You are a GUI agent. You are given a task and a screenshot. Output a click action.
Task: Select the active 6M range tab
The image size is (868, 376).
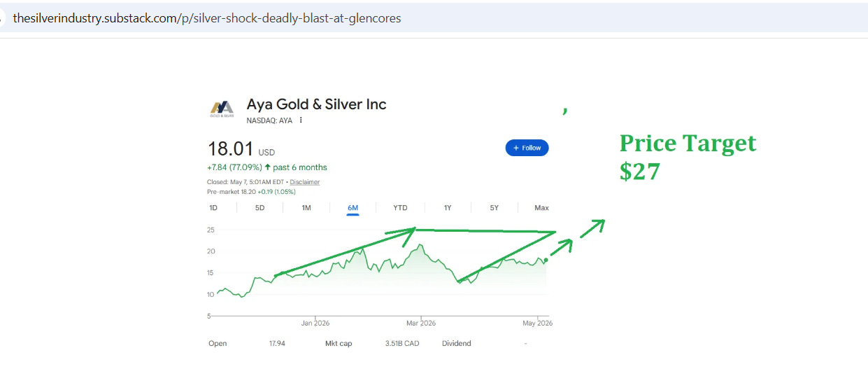[353, 208]
